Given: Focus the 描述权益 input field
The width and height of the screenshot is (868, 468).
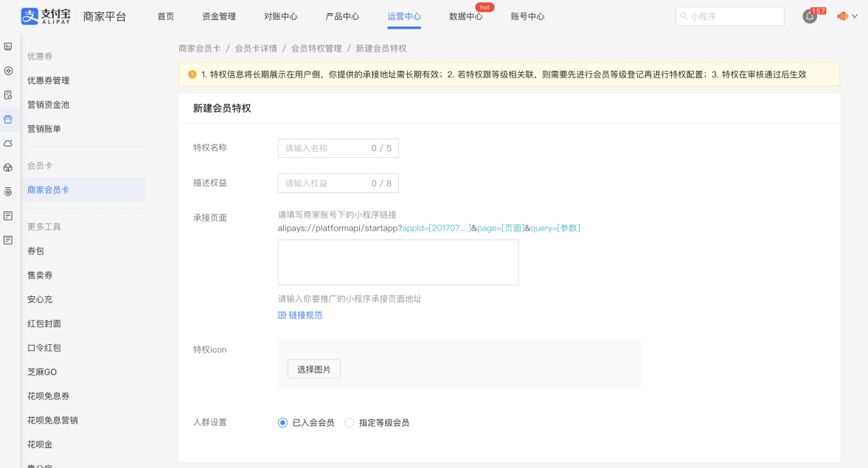Looking at the screenshot, I should pos(338,183).
